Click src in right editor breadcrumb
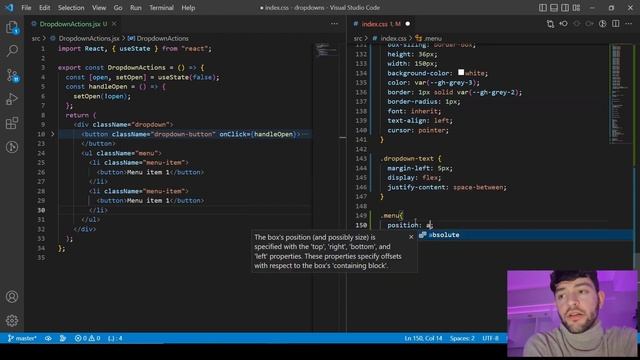The height and width of the screenshot is (360, 640). [358, 38]
